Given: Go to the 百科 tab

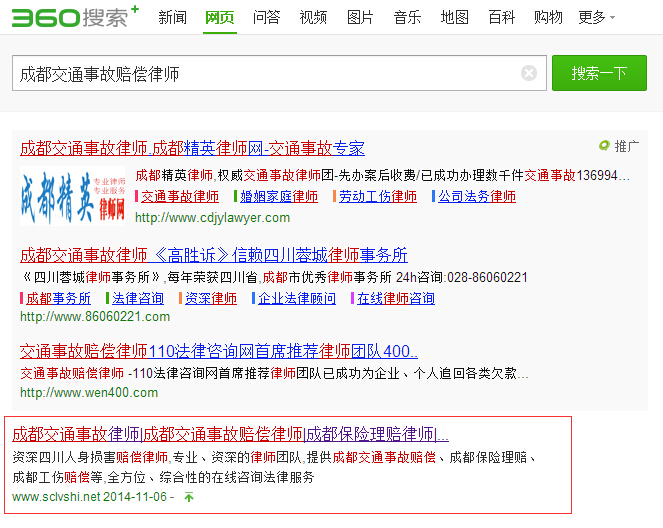Looking at the screenshot, I should (x=501, y=17).
